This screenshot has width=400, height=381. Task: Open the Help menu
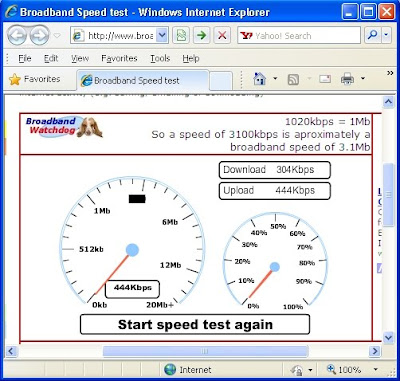click(191, 58)
